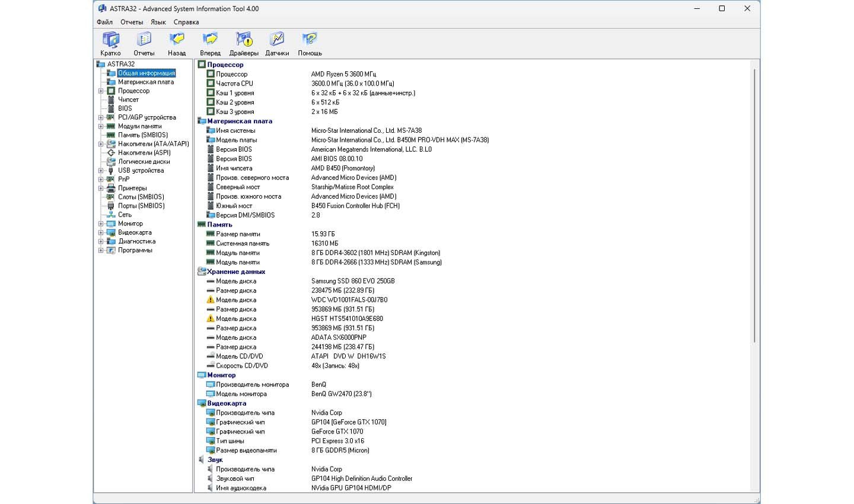Click the warning icon beside WDC WD1001FALS disk
The height and width of the screenshot is (504, 854).
pos(210,300)
